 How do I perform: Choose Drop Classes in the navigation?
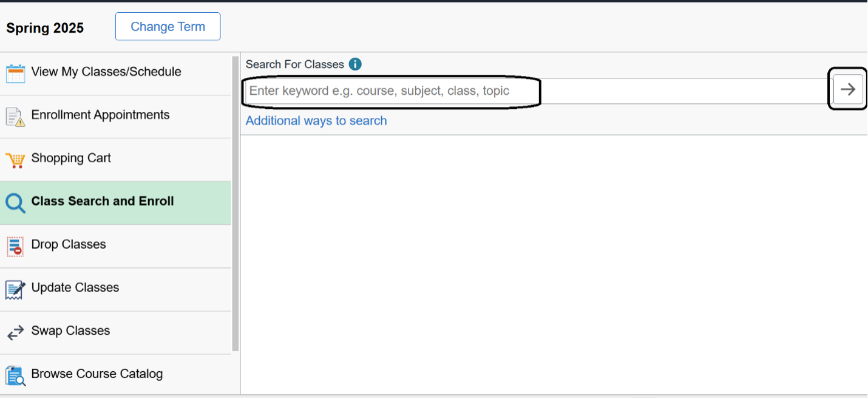tap(69, 244)
